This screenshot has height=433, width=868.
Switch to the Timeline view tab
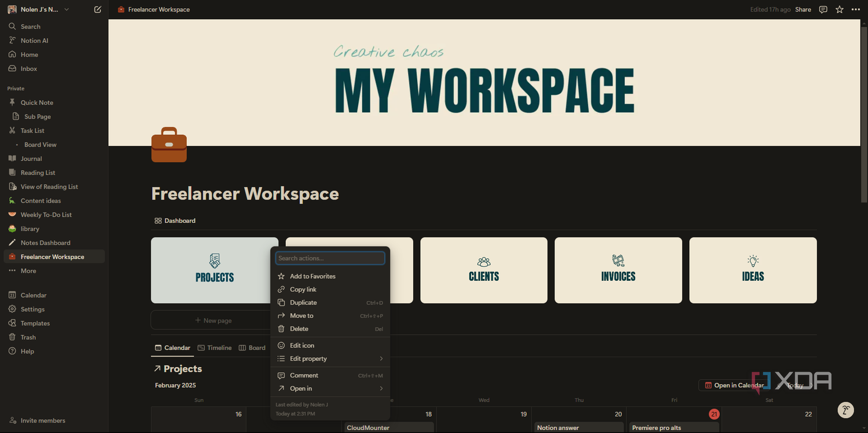215,348
